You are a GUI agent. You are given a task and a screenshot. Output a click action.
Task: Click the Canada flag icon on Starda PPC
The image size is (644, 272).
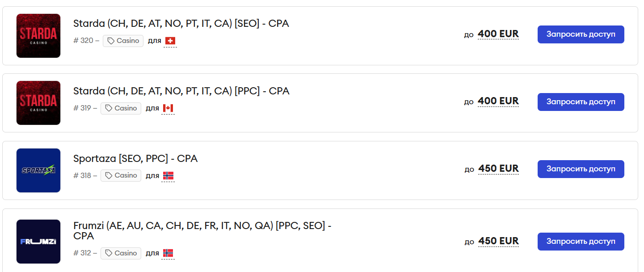point(168,108)
